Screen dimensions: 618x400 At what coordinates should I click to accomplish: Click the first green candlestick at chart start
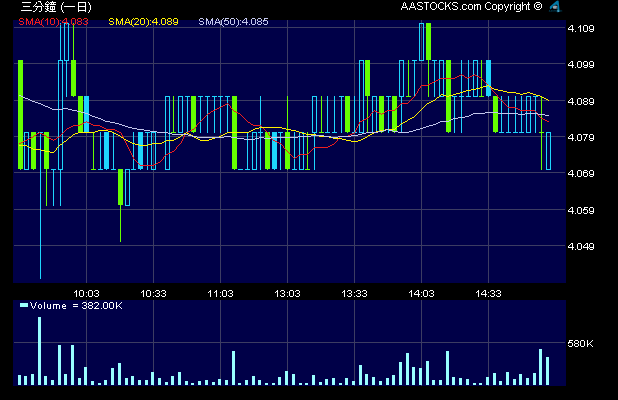(20, 115)
